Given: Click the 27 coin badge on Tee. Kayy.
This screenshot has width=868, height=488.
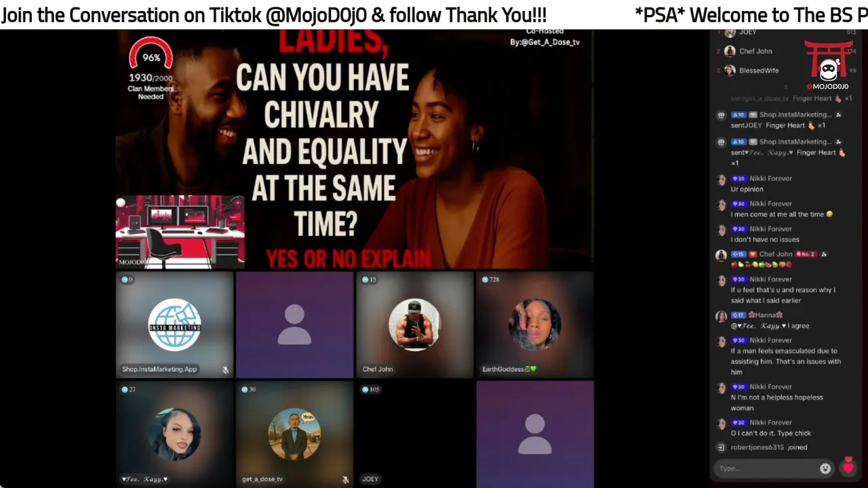Looking at the screenshot, I should [x=129, y=389].
